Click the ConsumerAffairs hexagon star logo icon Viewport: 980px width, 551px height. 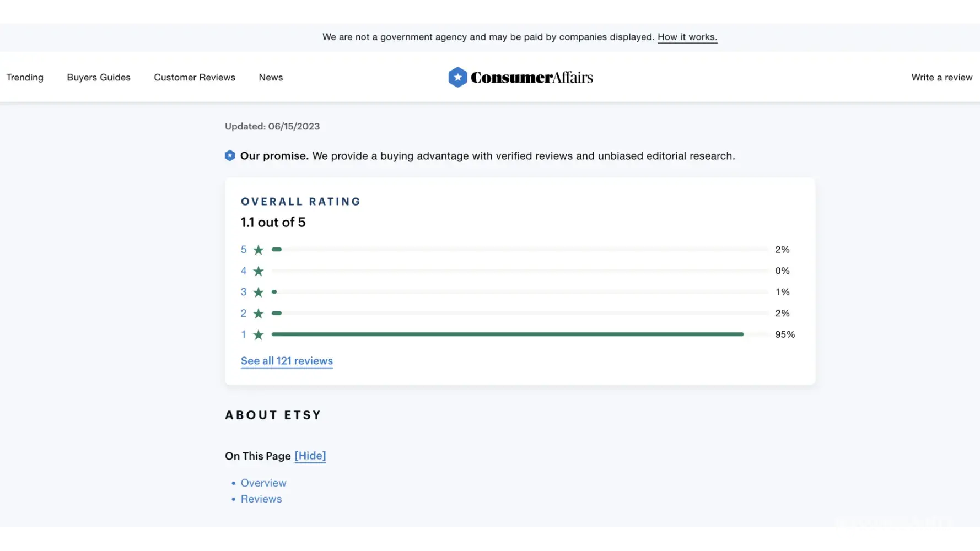click(457, 78)
